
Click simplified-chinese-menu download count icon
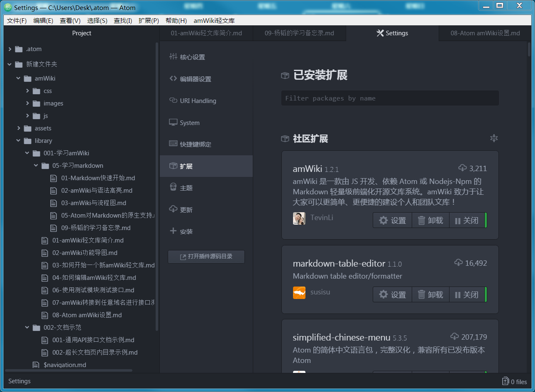point(454,336)
